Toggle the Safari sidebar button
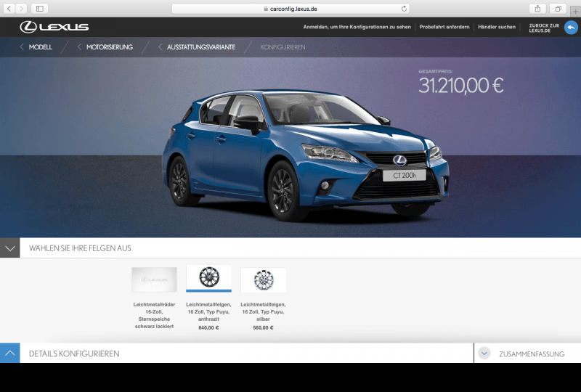Image resolution: width=581 pixels, height=392 pixels. click(40, 9)
